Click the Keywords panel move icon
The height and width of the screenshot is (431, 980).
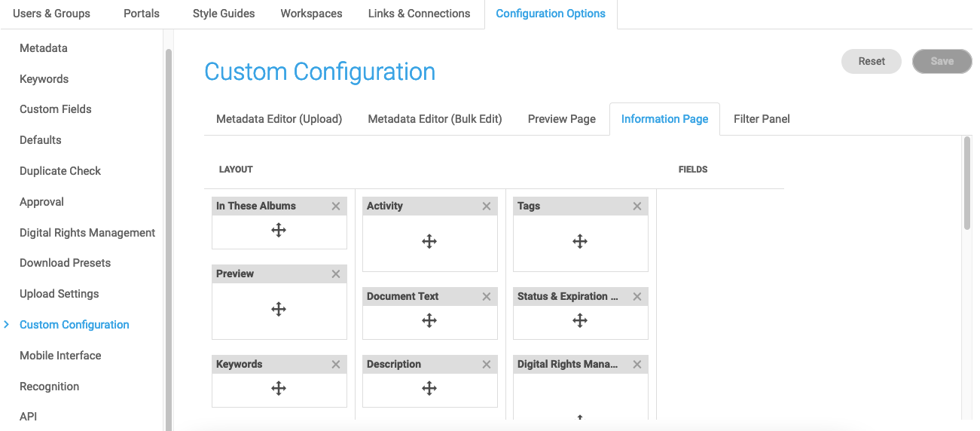pyautogui.click(x=279, y=388)
